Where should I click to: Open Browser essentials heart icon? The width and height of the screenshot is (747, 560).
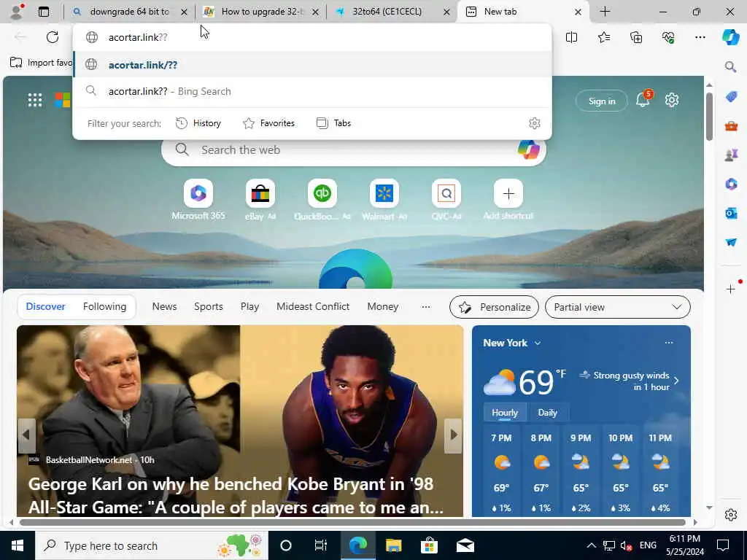[x=668, y=37]
